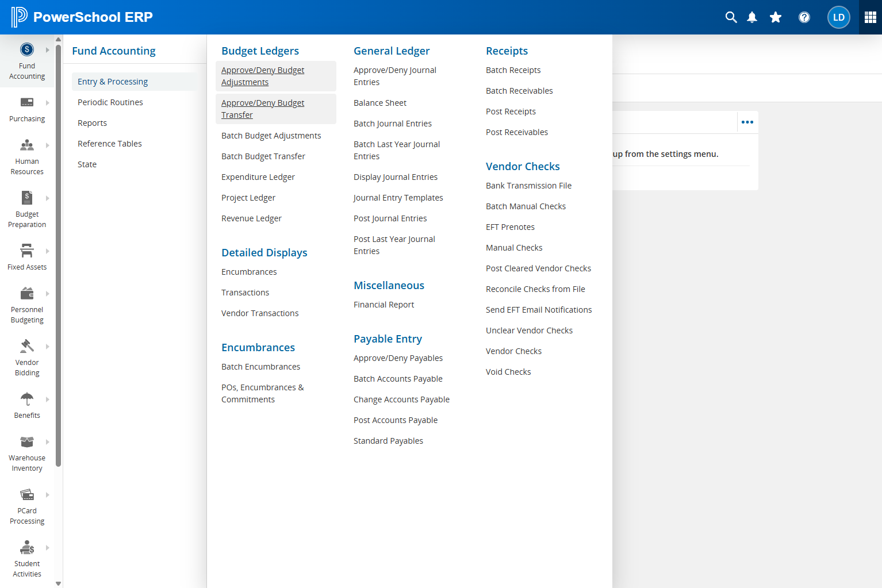Open the Purchasing card icon

pyautogui.click(x=27, y=102)
